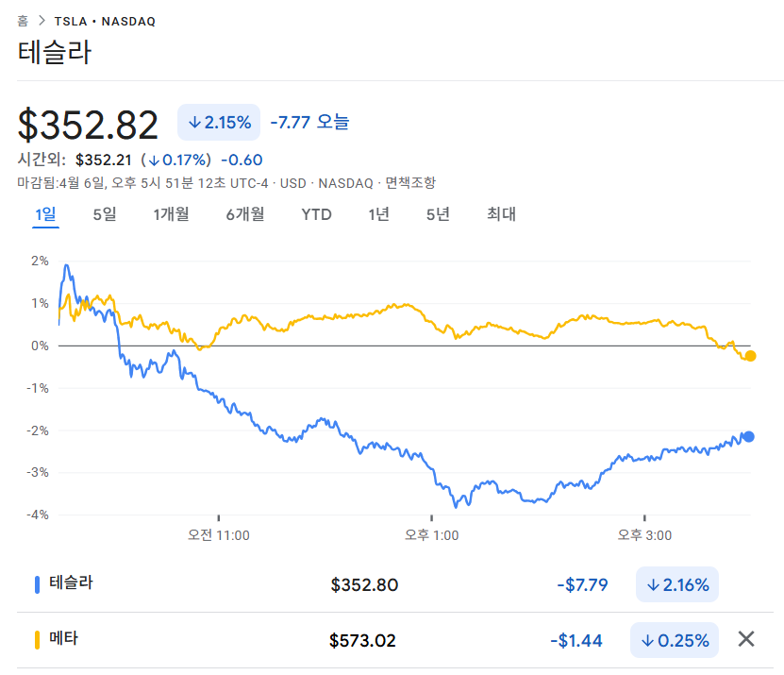Click the 메타 0.25% decrease badge
784x675 pixels.
[x=675, y=640]
